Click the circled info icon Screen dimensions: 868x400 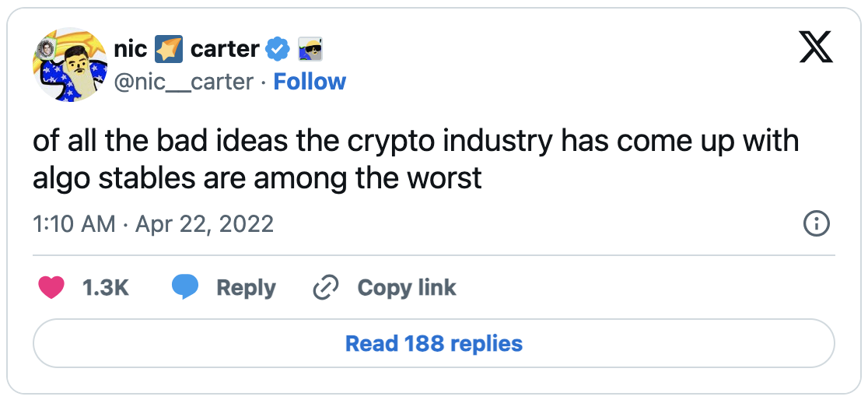pos(816,224)
